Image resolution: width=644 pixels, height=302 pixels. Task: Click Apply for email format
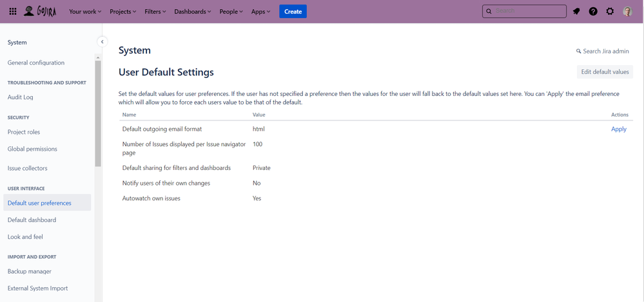tap(618, 129)
